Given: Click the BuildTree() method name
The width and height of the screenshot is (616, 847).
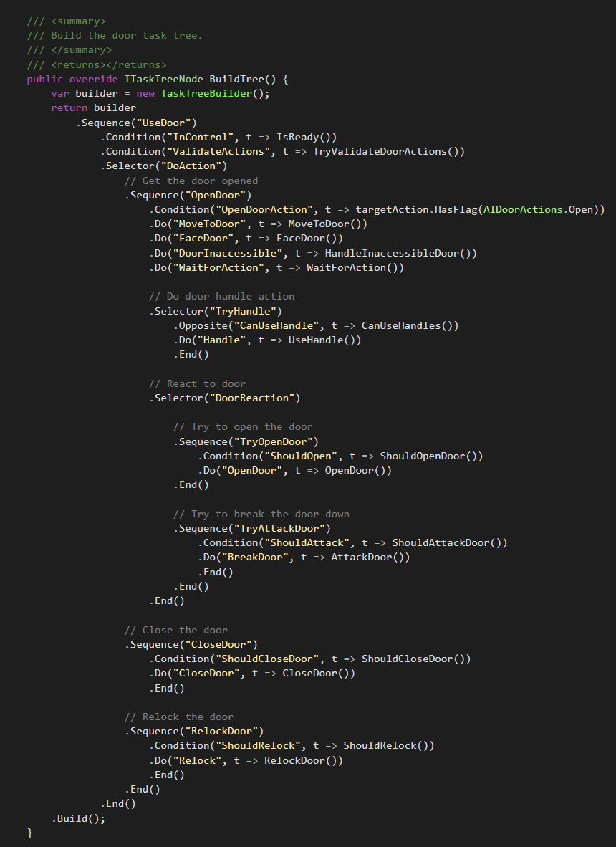Looking at the screenshot, I should tap(242, 80).
